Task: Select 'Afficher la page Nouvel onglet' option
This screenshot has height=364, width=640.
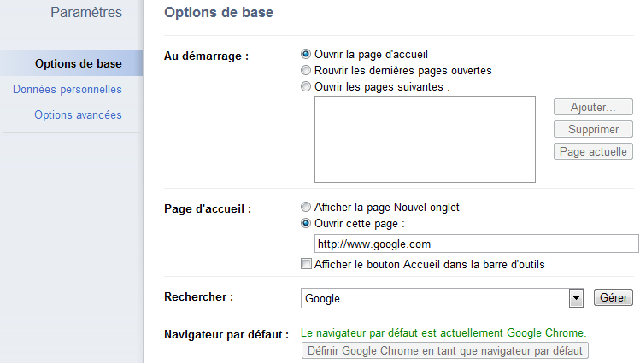Action: pos(306,208)
